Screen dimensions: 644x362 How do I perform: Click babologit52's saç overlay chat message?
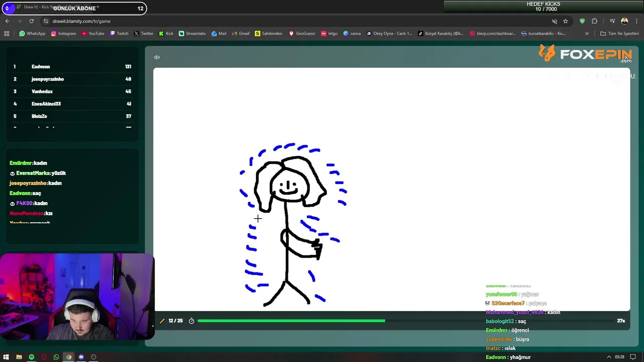(506, 321)
